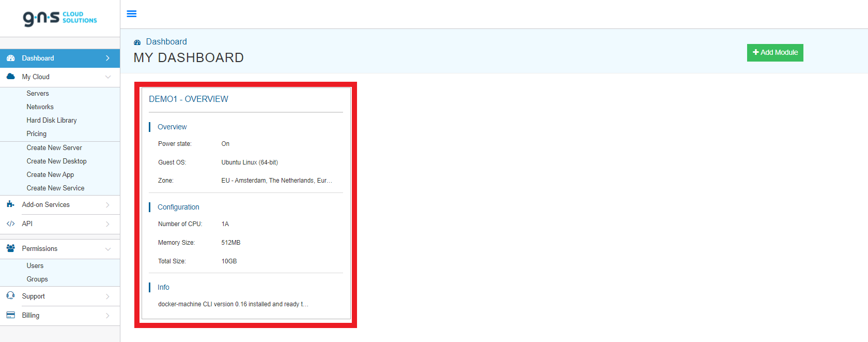Collapse the My Cloud chevron

click(x=108, y=77)
